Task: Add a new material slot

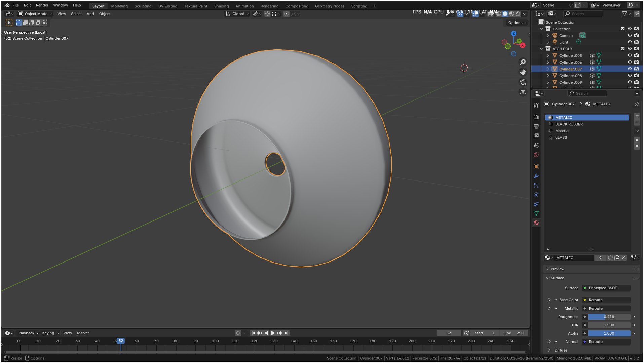Action: point(637,116)
